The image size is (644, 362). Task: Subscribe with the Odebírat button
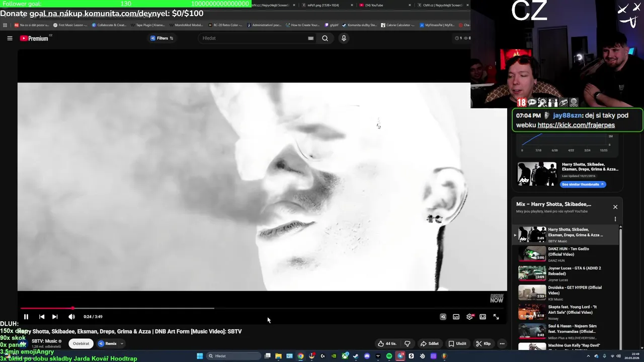[x=81, y=343]
